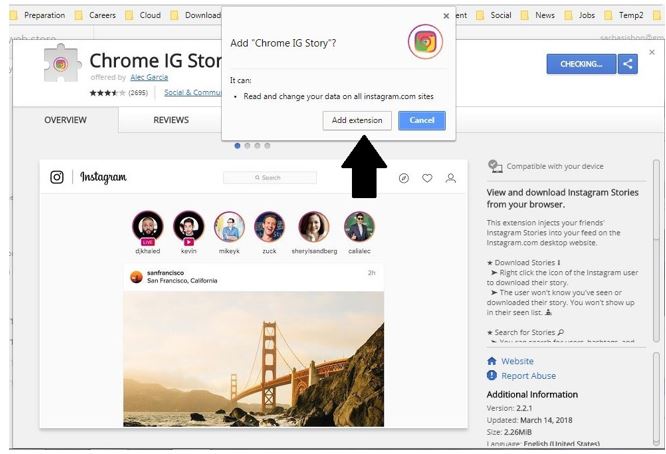
Task: Open the Social & Communication category link
Action: click(193, 93)
